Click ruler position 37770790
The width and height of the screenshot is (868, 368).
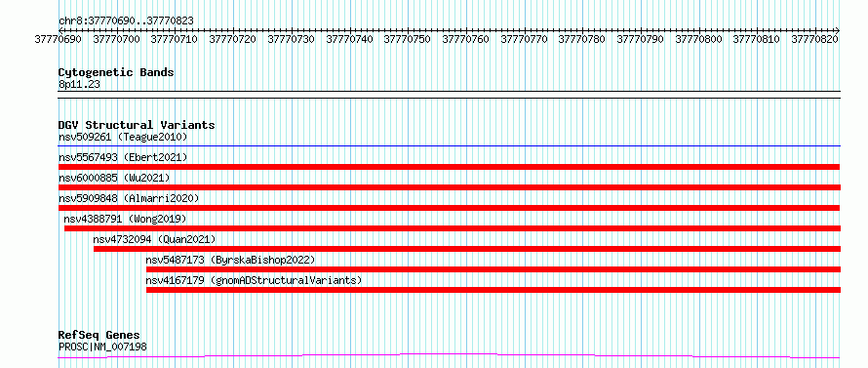(640, 39)
